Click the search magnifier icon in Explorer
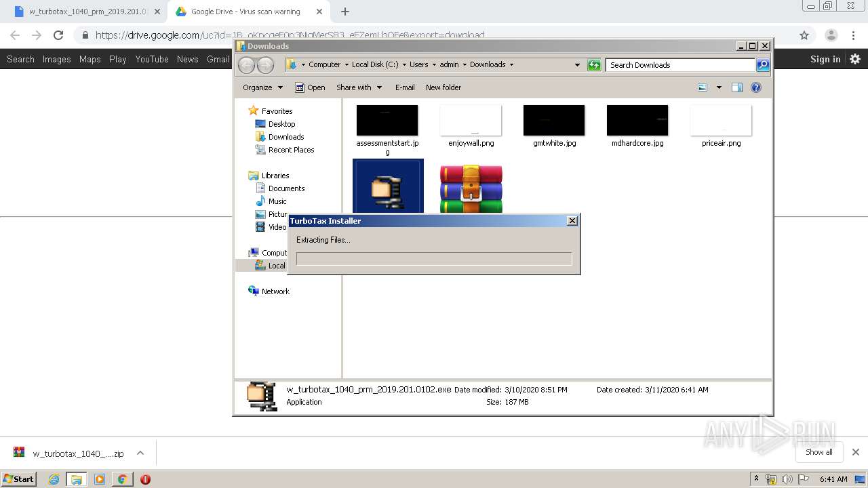Viewport: 868px width, 488px height. [763, 65]
